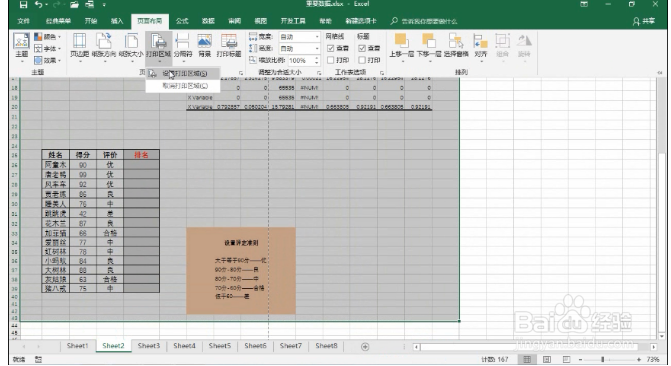Open the paper Size (纸张大小) tool
The image size is (671, 366).
(x=131, y=48)
